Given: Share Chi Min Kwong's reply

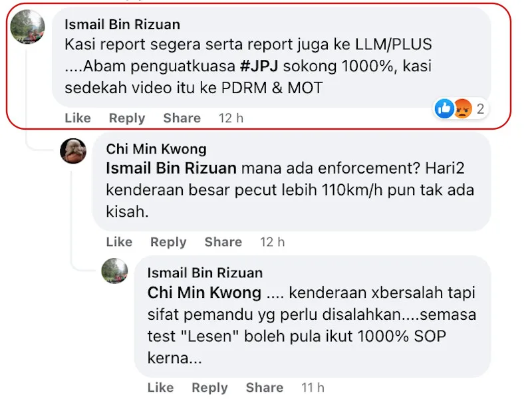Looking at the screenshot, I should (x=223, y=242).
